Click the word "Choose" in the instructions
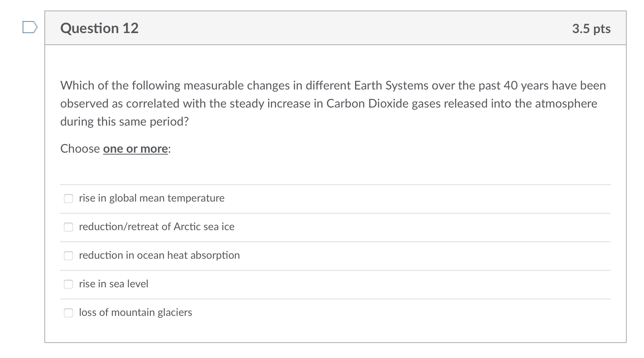 [80, 149]
